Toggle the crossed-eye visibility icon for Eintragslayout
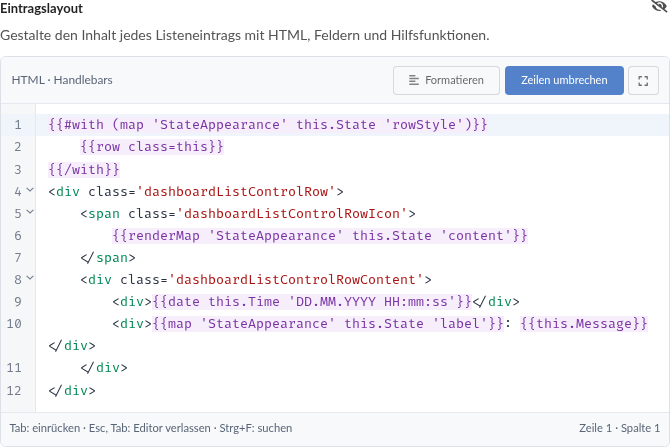670x447 pixels. tap(659, 6)
